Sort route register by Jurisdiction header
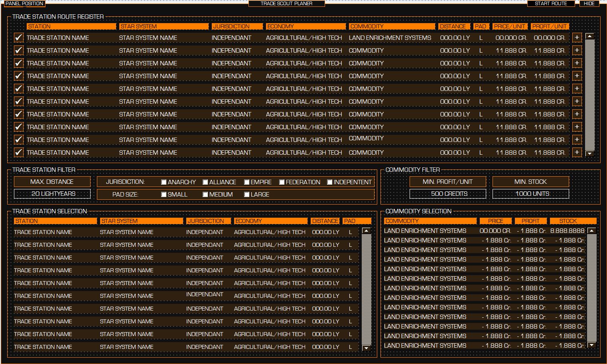Image resolution: width=607 pixels, height=364 pixels. [x=237, y=26]
